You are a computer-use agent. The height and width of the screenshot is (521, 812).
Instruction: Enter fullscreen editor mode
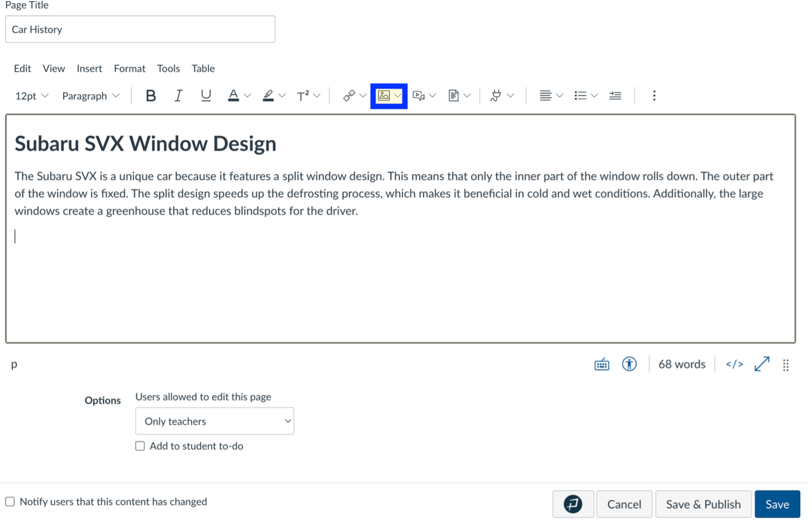762,364
